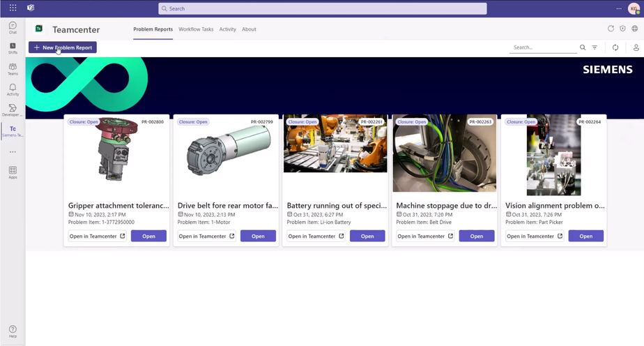Open Chat in the left sidebar
Viewport: 644px width, 346px height.
(x=13, y=27)
